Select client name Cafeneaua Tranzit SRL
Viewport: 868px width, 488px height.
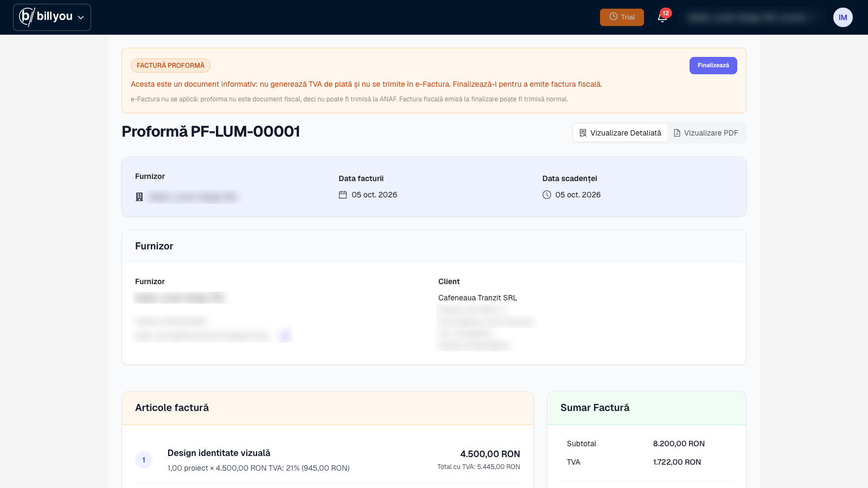477,298
